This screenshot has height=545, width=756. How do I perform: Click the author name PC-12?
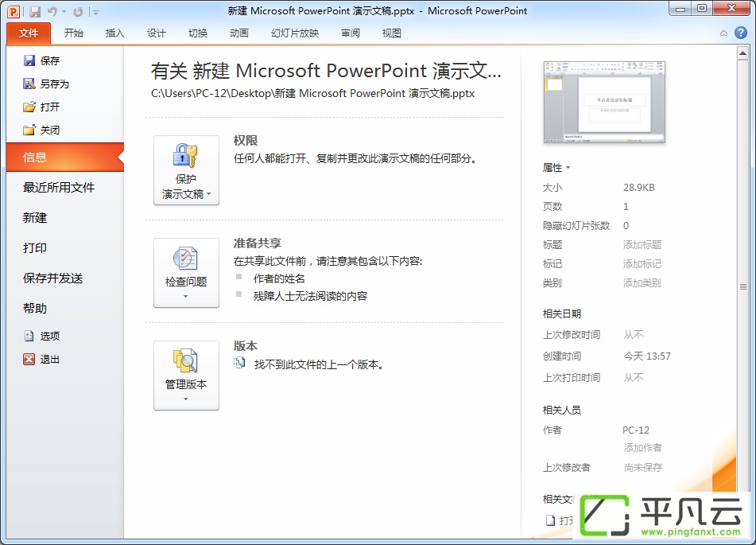pos(636,430)
